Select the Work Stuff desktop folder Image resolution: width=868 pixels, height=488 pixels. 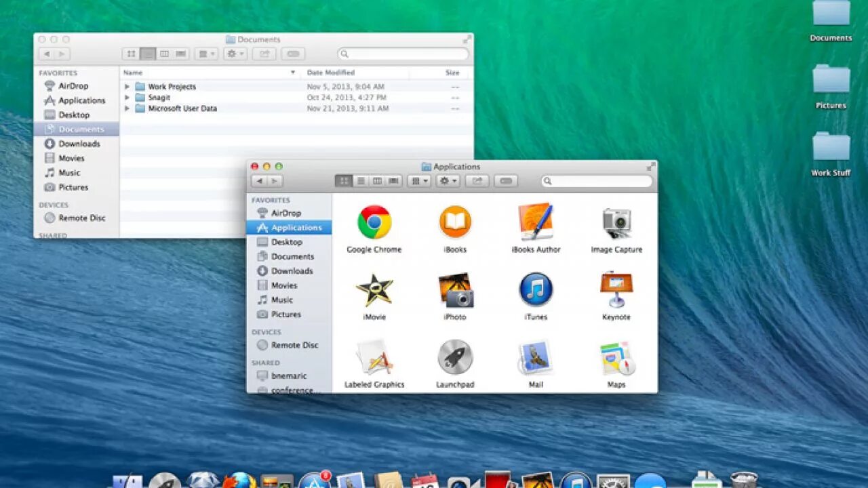coord(831,146)
